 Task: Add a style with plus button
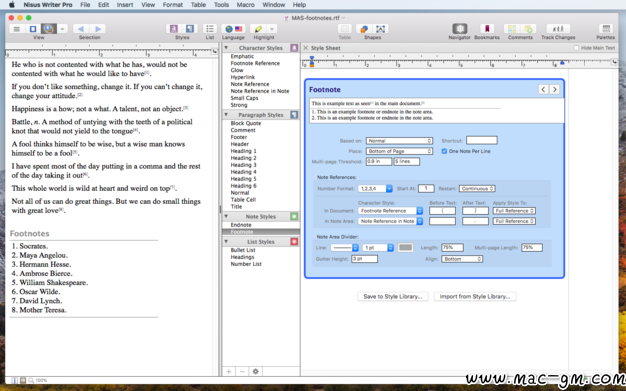(229, 371)
